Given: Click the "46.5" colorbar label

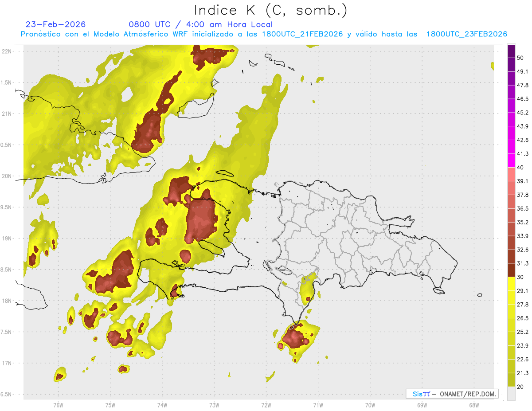Looking at the screenshot, I should click(x=523, y=99).
